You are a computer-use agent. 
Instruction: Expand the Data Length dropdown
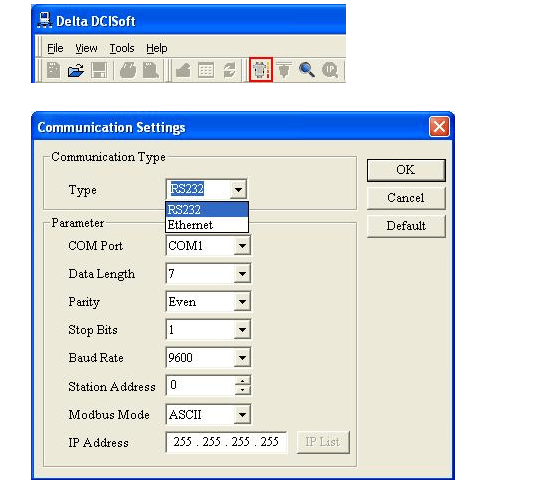pos(242,274)
